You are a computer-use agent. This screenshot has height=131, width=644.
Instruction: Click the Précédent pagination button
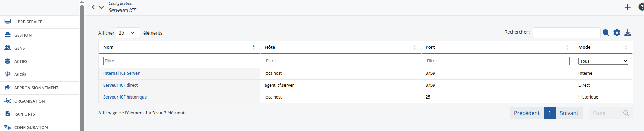coord(527,113)
